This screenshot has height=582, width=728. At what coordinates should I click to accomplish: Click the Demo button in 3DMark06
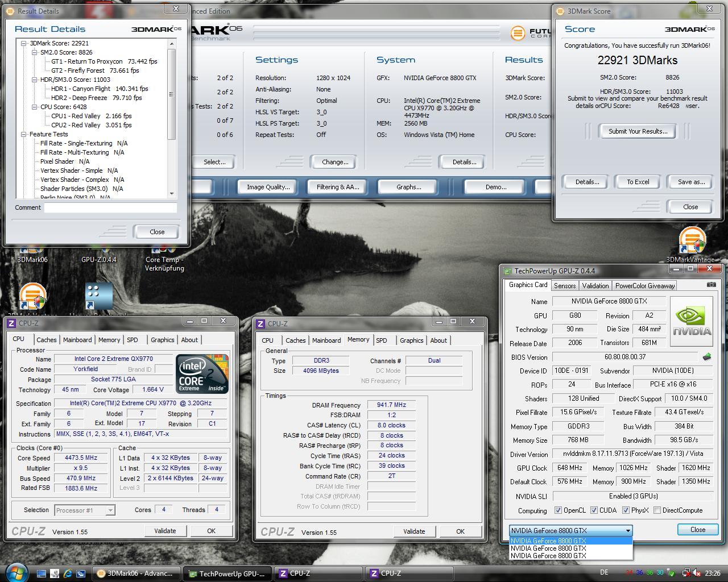[x=495, y=187]
